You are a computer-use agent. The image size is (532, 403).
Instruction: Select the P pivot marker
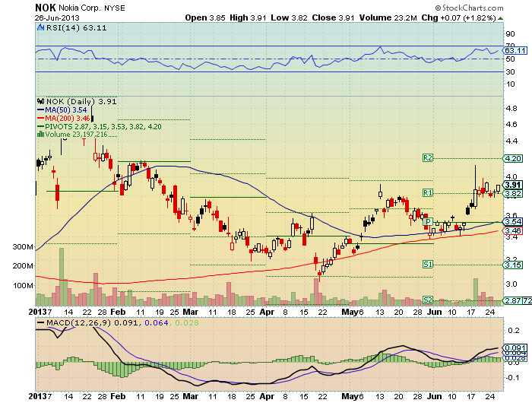(428, 222)
